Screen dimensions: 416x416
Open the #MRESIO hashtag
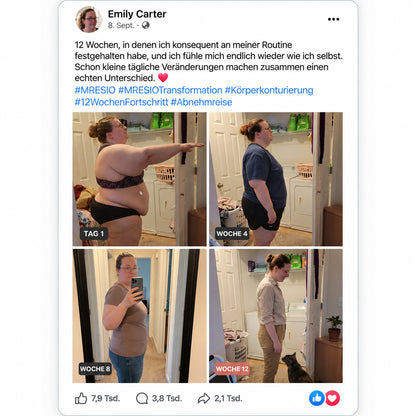[95, 90]
